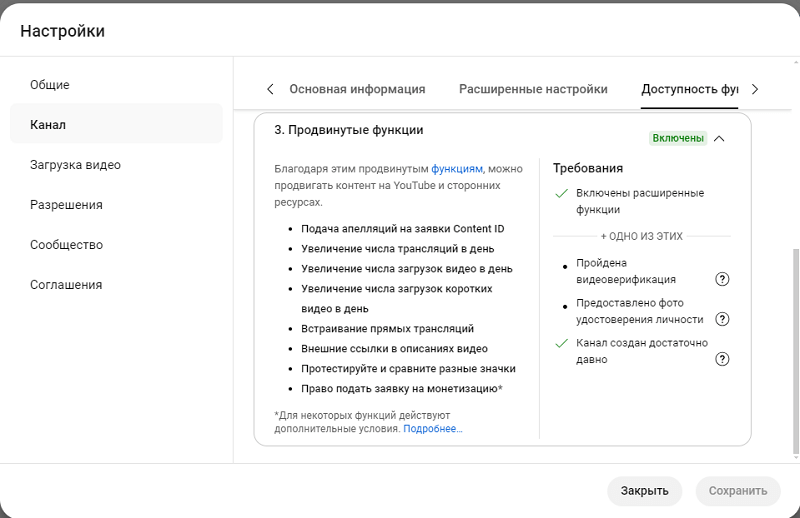
Task: Click Увеличение числа загрузок видео в день
Action: click(407, 268)
